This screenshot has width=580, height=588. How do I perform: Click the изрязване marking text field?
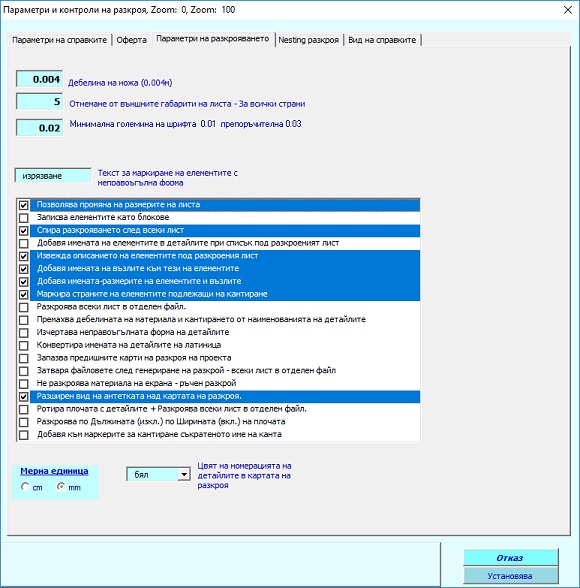tap(53, 176)
